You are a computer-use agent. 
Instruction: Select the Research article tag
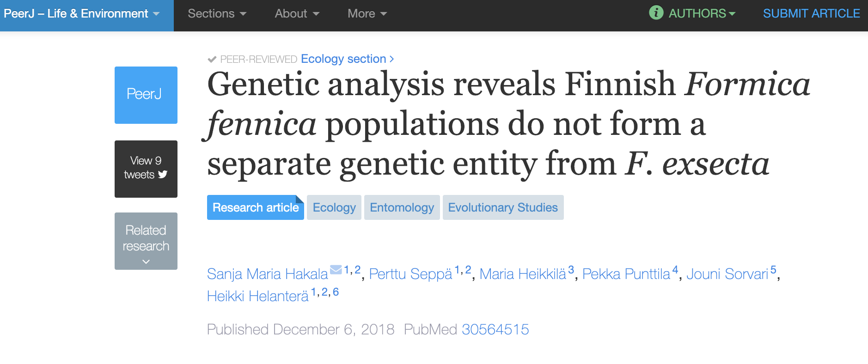coord(256,207)
